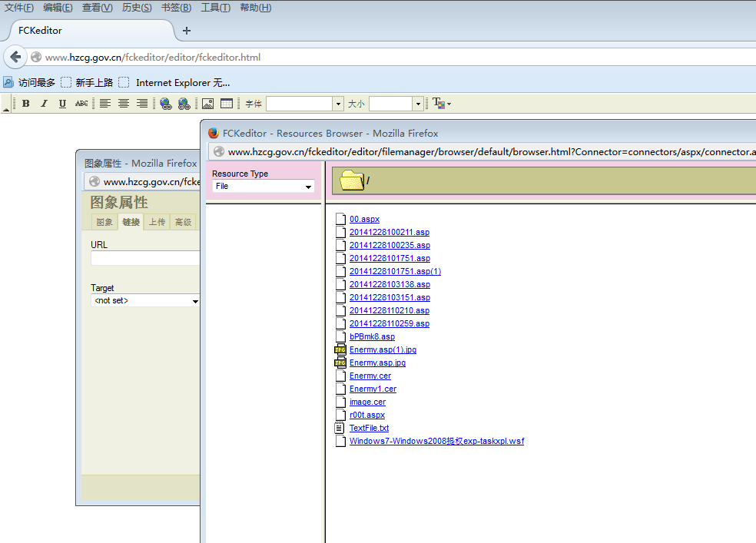This screenshot has width=756, height=543.
Task: Click file icon beside 00.aspx
Action: (x=340, y=219)
